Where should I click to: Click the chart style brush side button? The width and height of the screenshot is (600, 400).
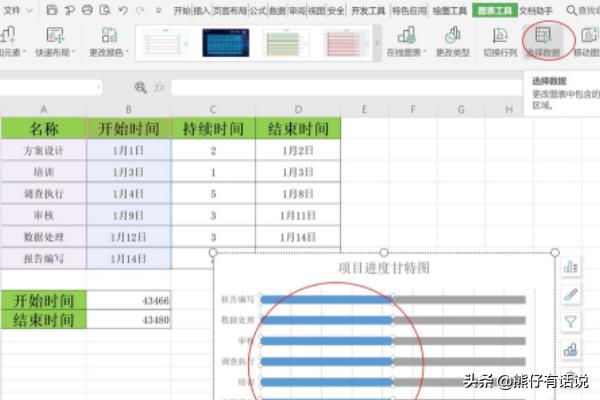(571, 294)
